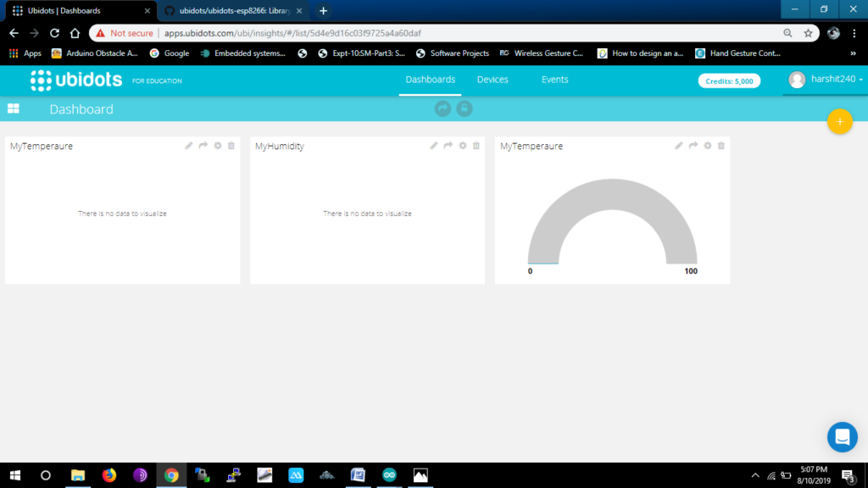The image size is (868, 488).
Task: Click the zoom magnifier icon in address bar
Action: (x=787, y=33)
